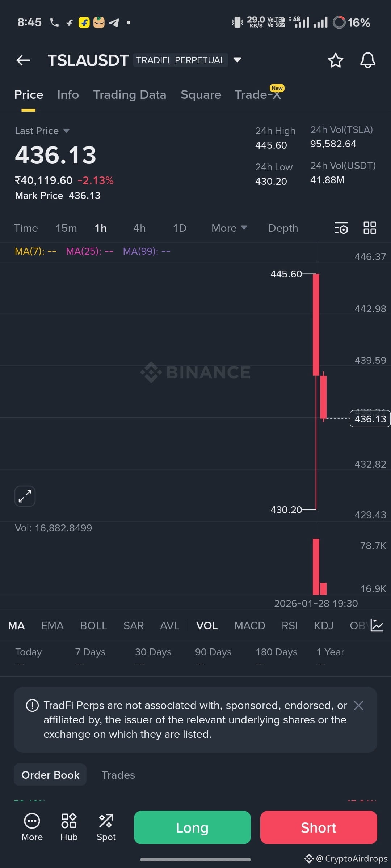Expand chart to fullscreen
The image size is (391, 868).
click(25, 496)
